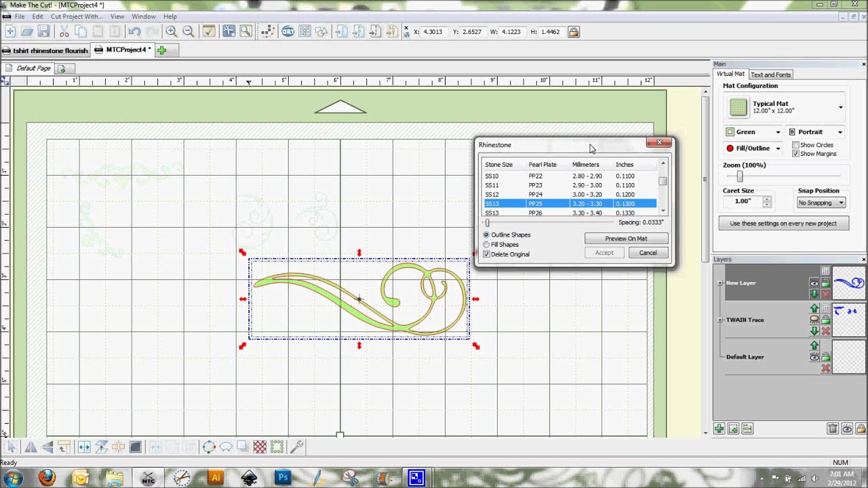
Task: Click the mirror horizontal icon in bottom toolbar
Action: (31, 447)
